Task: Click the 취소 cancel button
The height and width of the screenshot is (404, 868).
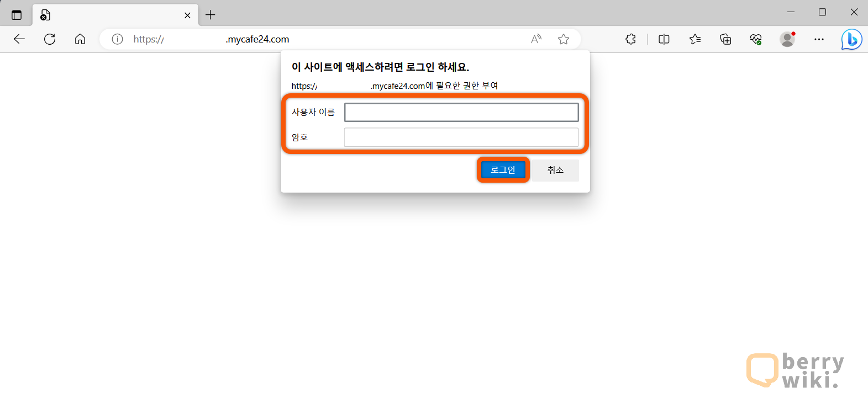Action: [x=555, y=170]
